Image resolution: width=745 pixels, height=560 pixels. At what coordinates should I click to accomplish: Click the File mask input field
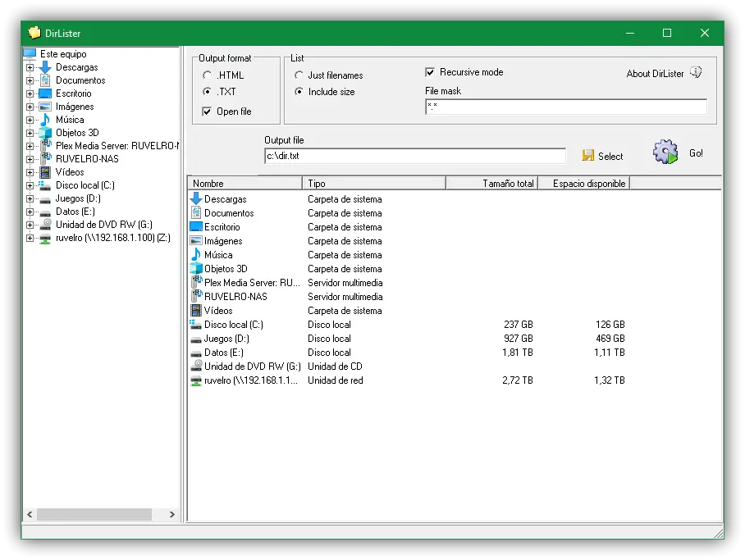(x=566, y=107)
